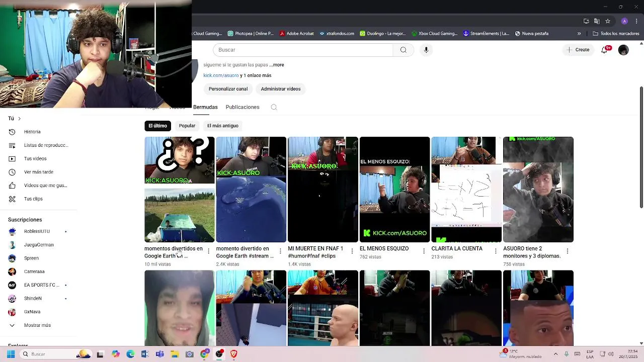Open Ver más tarde in sidebar

pos(38,172)
